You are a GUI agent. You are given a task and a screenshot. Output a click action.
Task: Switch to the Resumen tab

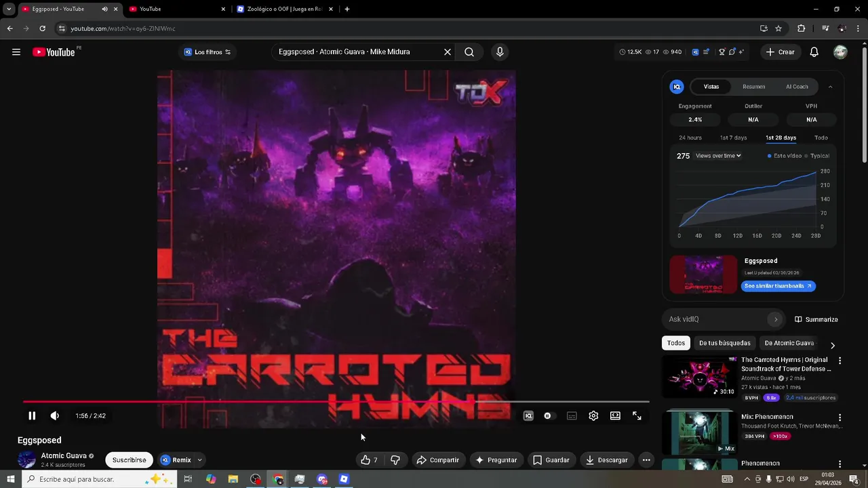(x=753, y=87)
